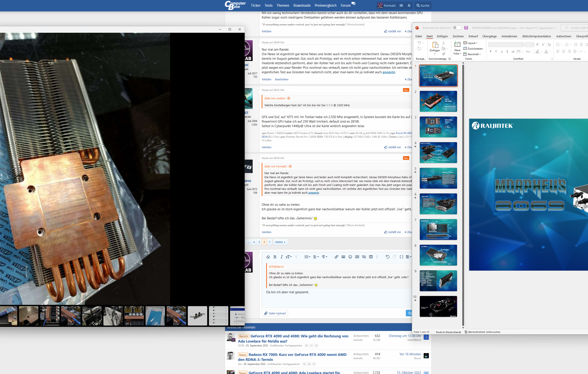Click the spoiler hidden-eye icon

point(364,257)
